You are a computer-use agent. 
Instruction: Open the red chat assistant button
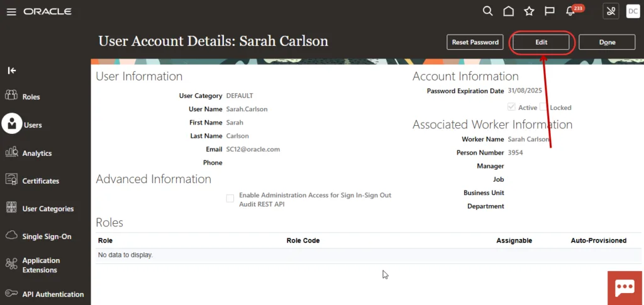pyautogui.click(x=625, y=287)
